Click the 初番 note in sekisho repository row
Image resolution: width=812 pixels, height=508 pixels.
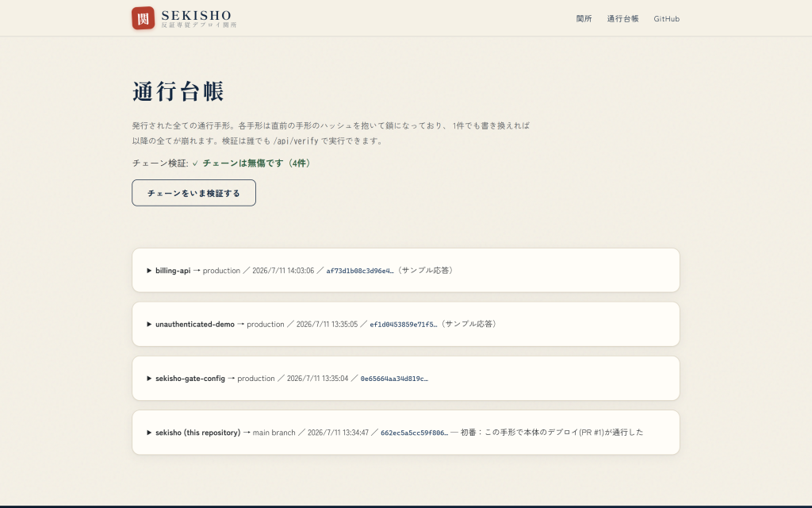[552, 433]
